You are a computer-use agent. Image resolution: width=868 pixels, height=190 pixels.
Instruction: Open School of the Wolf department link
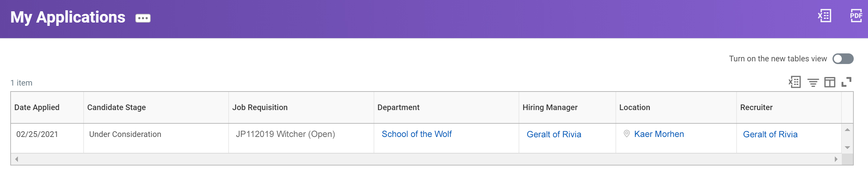point(416,134)
